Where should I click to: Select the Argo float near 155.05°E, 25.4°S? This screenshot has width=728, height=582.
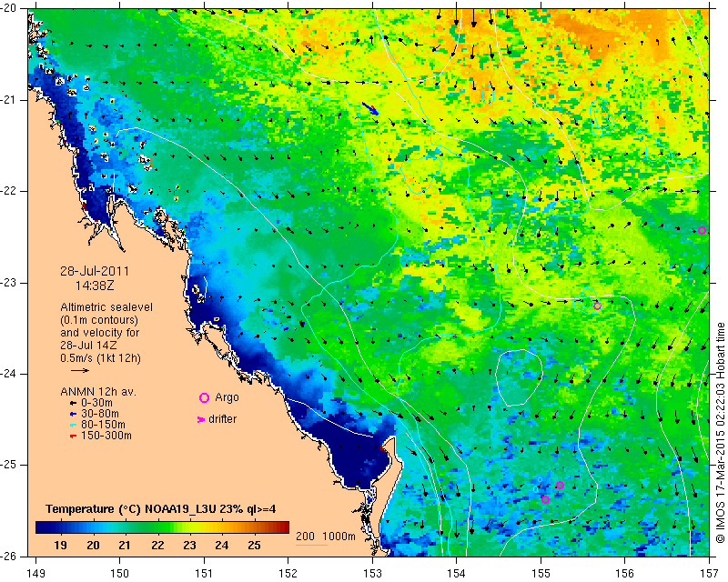(545, 500)
